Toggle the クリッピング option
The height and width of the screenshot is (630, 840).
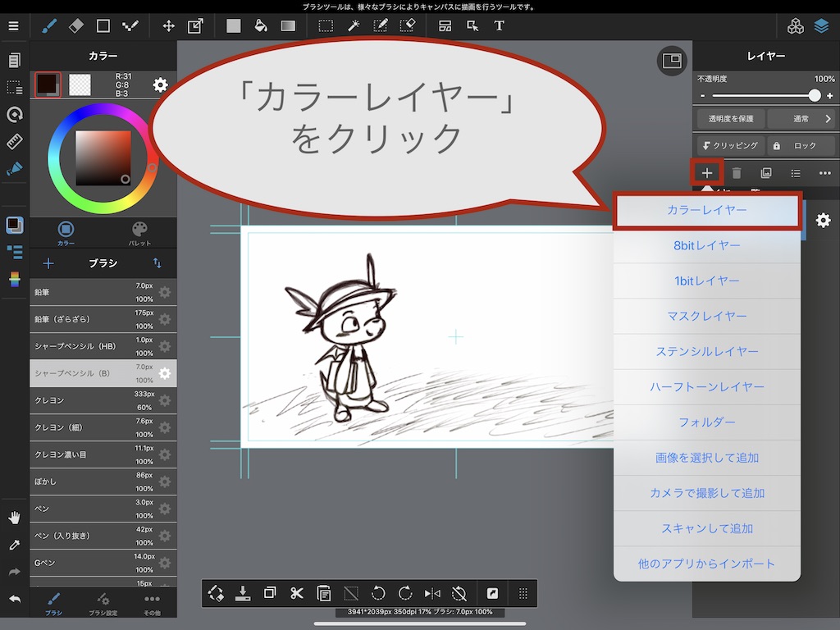click(730, 145)
